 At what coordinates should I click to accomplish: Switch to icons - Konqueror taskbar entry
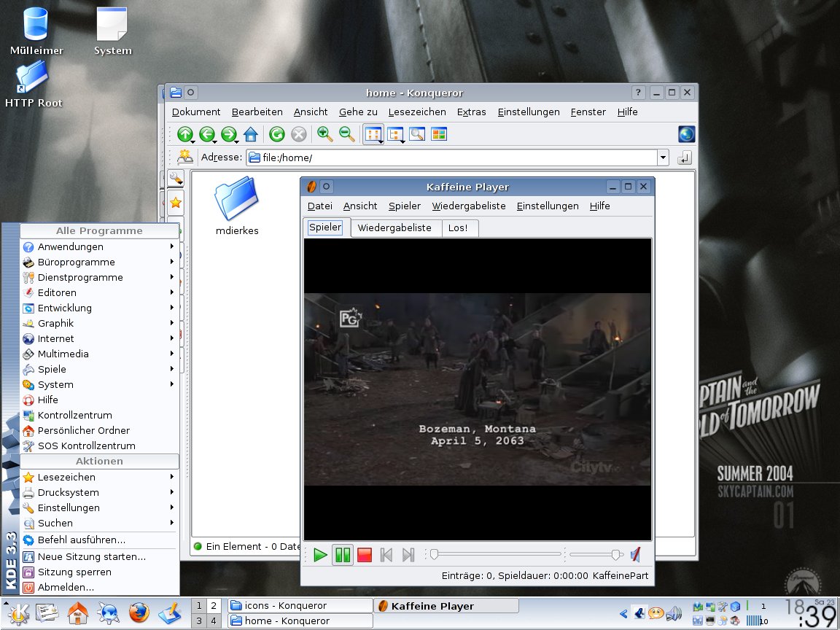pyautogui.click(x=300, y=605)
